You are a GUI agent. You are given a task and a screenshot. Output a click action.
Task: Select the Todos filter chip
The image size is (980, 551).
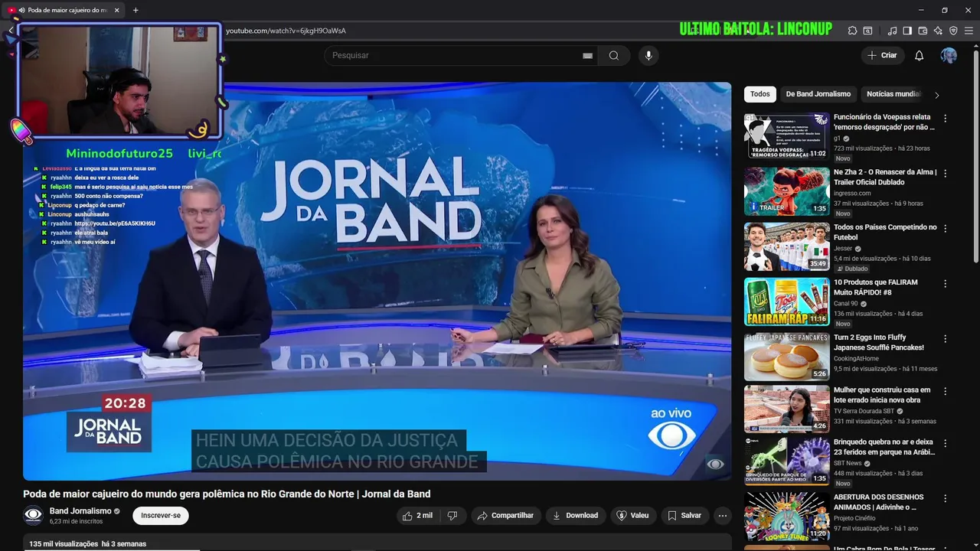click(760, 94)
